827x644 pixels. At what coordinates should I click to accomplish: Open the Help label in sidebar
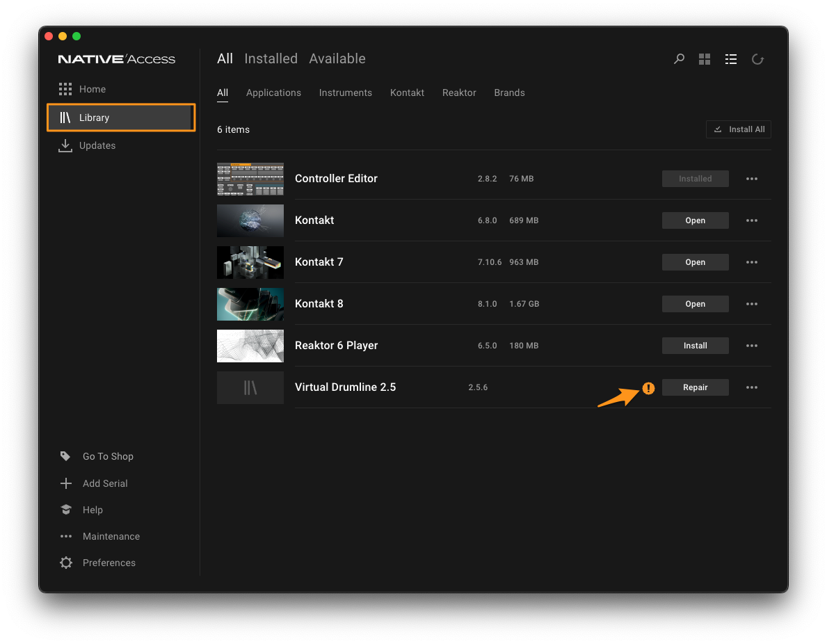click(93, 510)
